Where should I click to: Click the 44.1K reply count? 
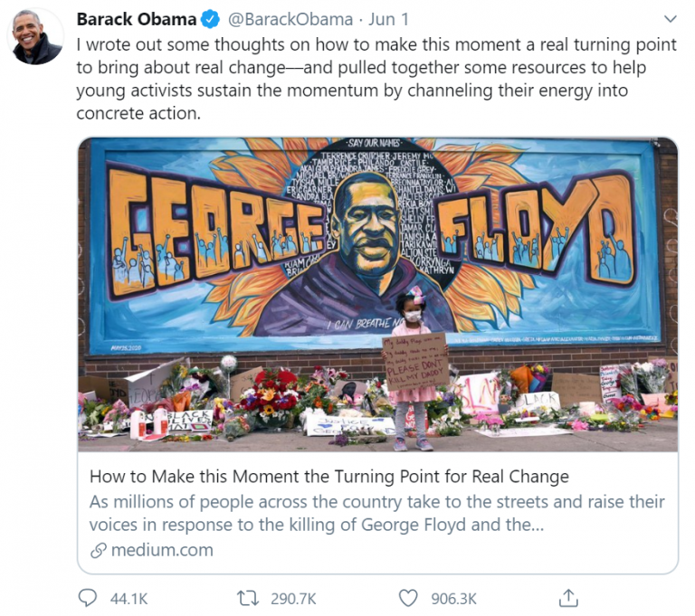(x=128, y=598)
